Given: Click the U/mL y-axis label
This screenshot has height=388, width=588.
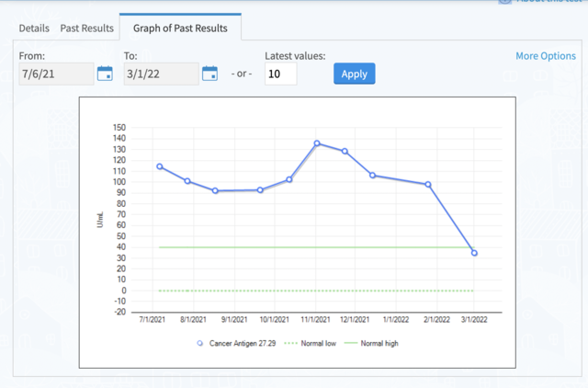Looking at the screenshot, I should tap(100, 220).
